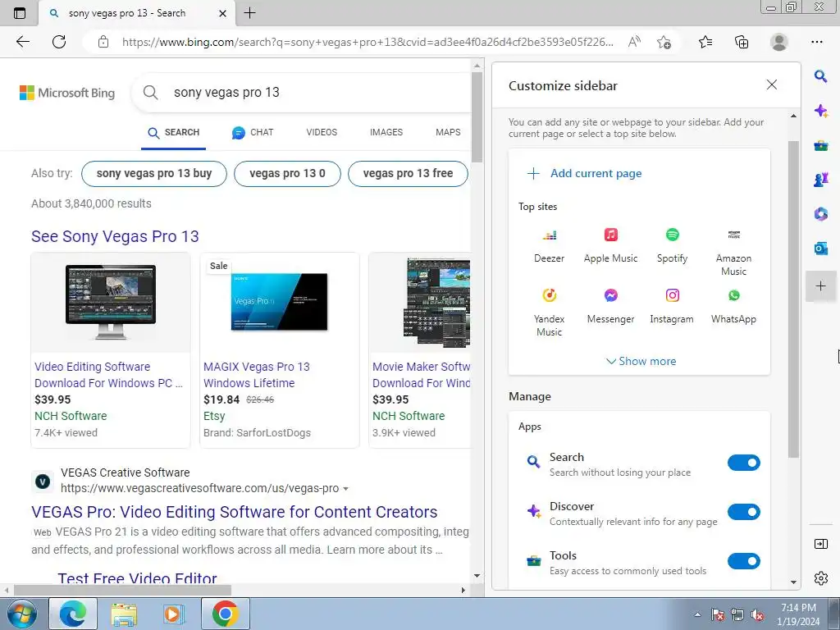Open Google Chrome from the taskbar

225,614
